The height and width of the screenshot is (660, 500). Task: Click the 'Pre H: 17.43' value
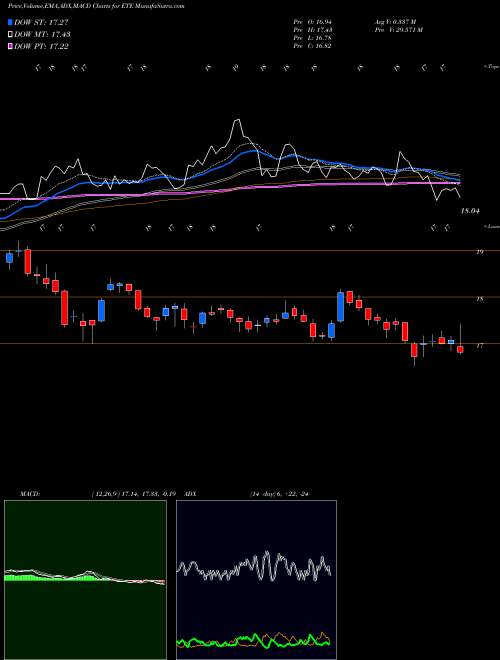tap(313, 30)
